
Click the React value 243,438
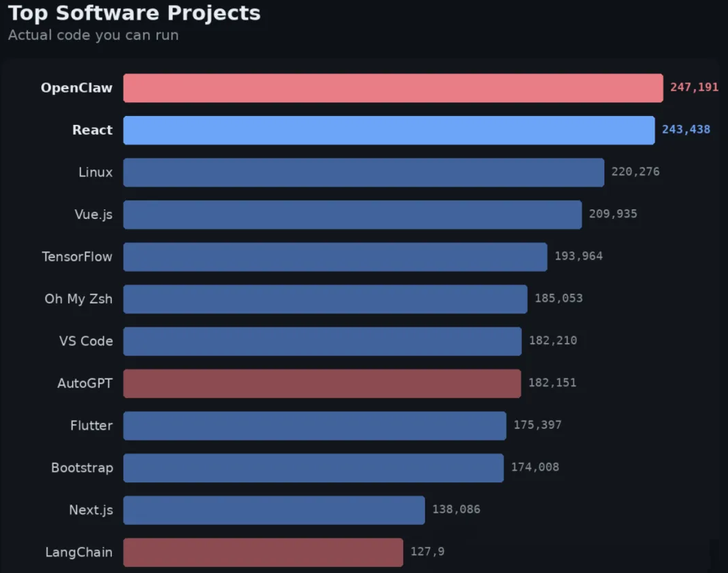(685, 130)
